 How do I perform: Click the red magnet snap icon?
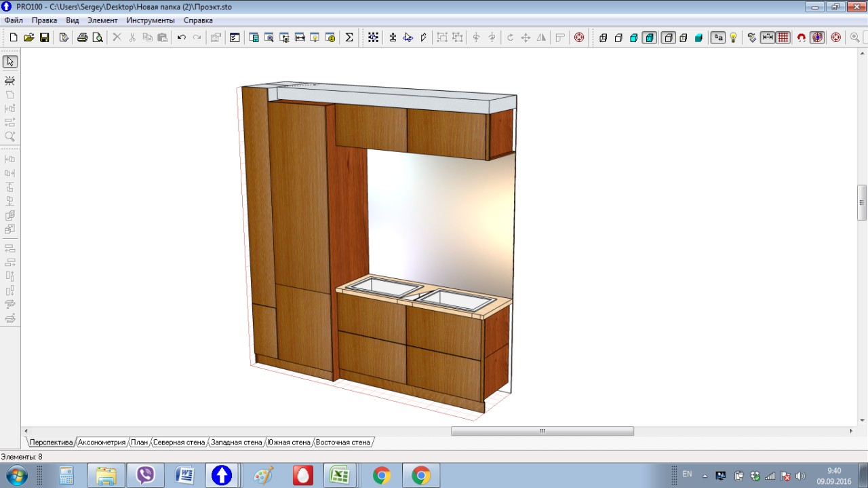pos(802,37)
